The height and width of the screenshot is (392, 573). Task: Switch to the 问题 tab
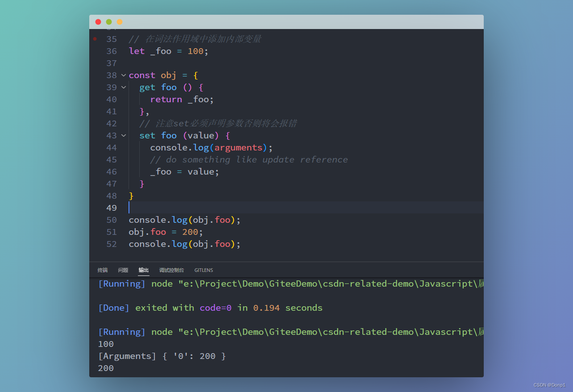(x=123, y=270)
